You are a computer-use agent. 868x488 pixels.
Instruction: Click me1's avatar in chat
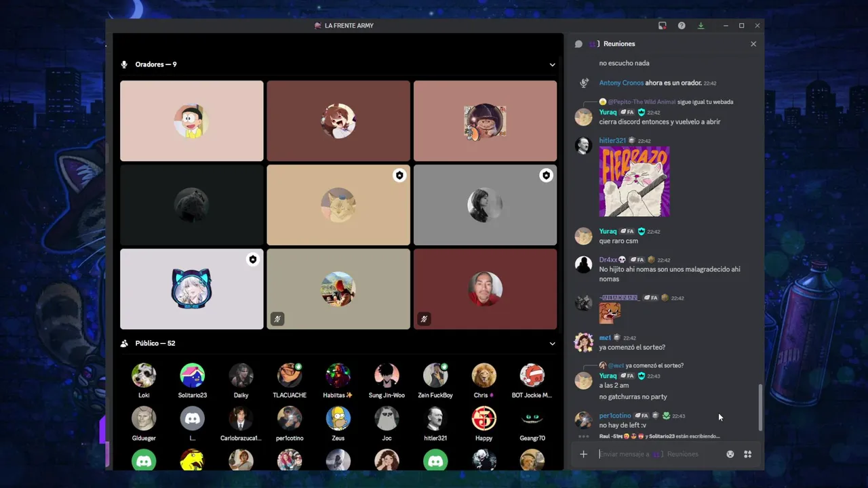point(583,342)
